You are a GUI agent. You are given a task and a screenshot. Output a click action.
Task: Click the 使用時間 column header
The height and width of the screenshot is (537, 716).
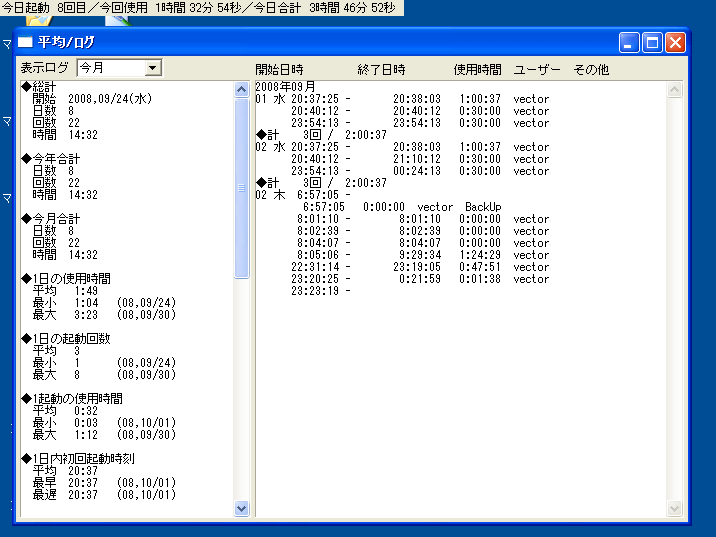click(x=478, y=69)
